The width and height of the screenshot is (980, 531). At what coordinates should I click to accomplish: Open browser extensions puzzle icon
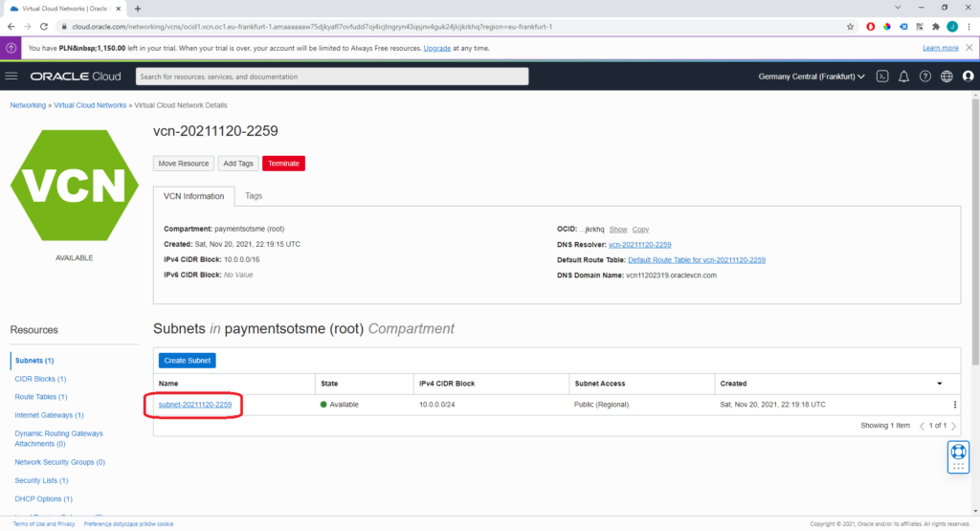coord(936,26)
